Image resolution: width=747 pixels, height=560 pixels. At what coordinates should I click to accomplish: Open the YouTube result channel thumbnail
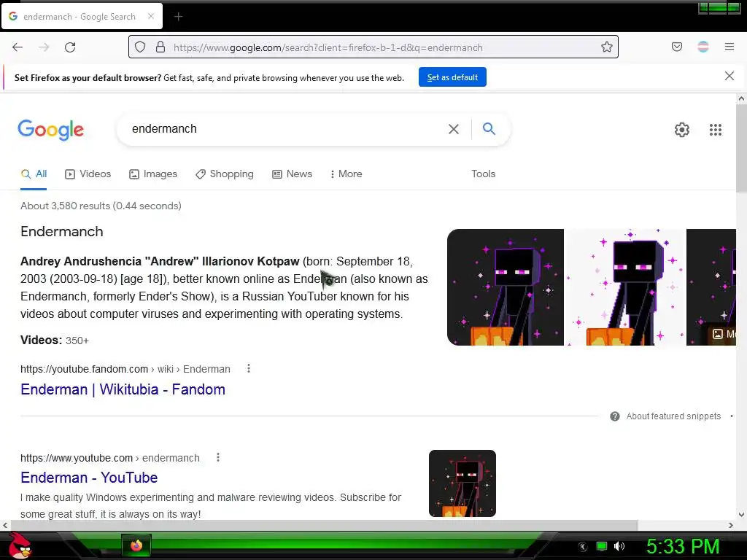462,483
